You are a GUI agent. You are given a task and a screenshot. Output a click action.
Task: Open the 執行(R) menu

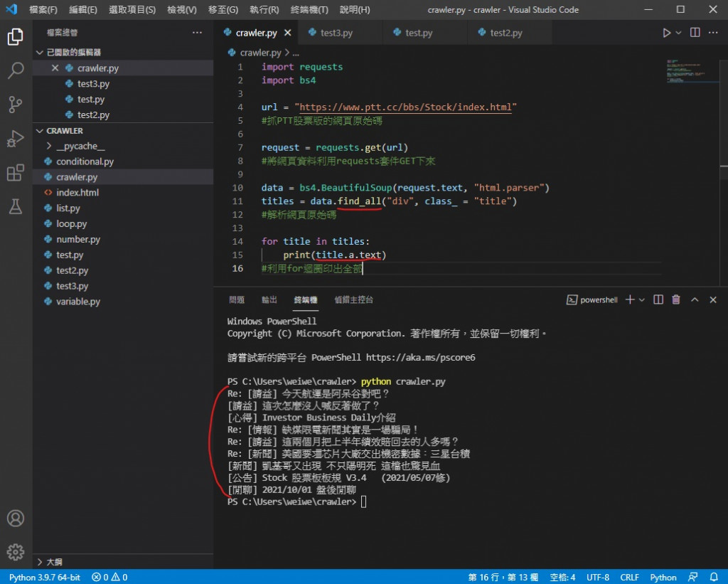click(x=264, y=9)
